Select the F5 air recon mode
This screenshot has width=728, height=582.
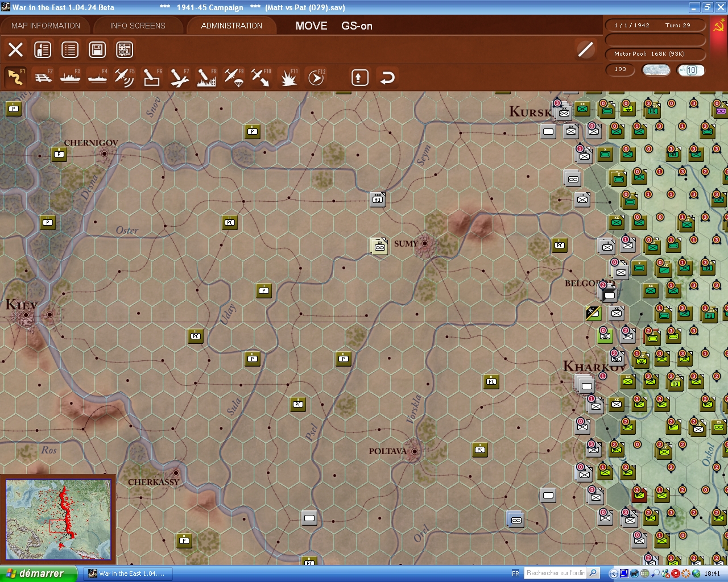pyautogui.click(x=125, y=77)
